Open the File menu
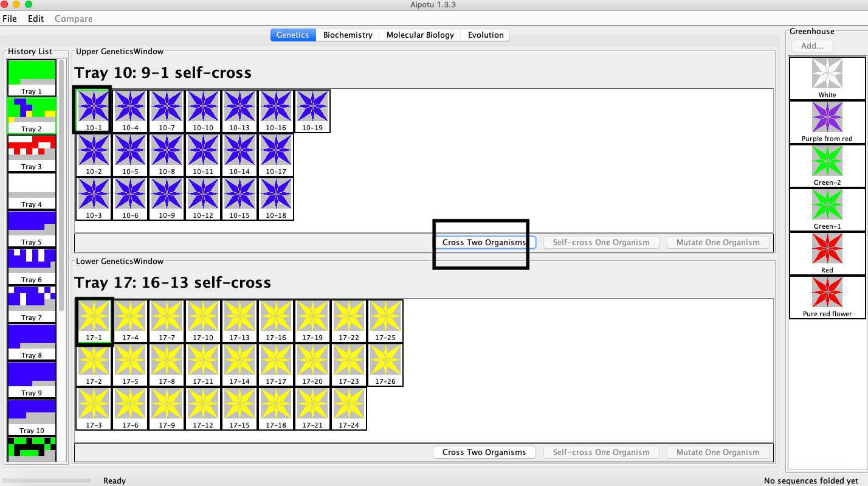Image resolution: width=868 pixels, height=486 pixels. (10, 18)
